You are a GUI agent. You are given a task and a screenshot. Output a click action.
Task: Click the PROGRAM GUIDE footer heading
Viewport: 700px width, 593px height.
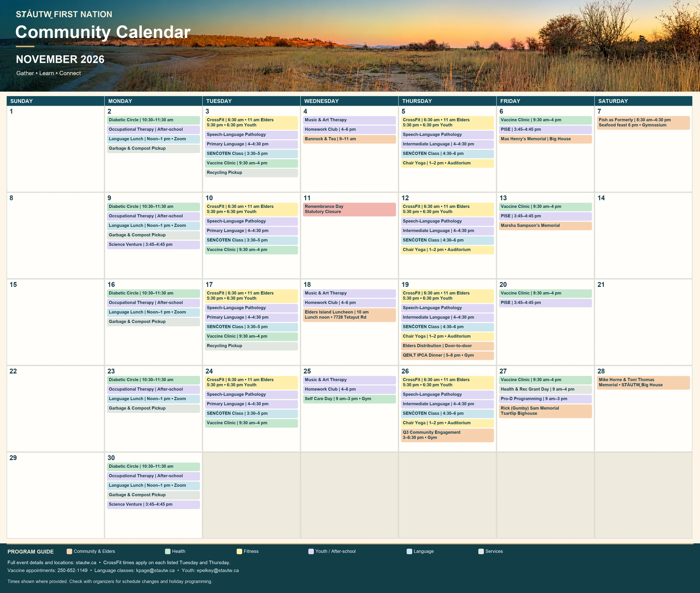(31, 552)
